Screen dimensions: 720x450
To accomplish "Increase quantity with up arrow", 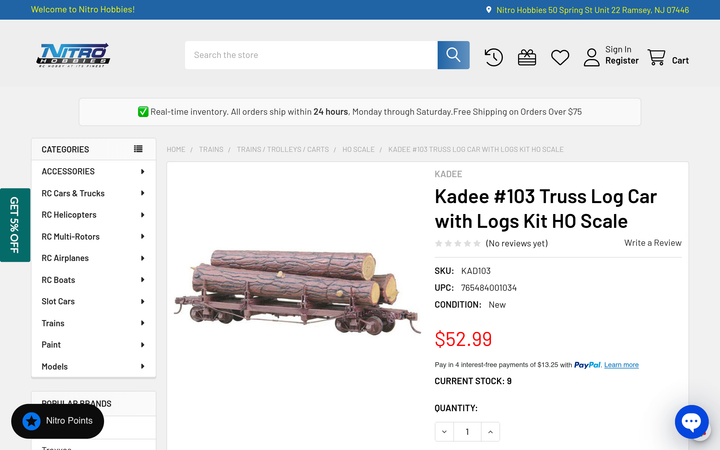I will [x=490, y=432].
